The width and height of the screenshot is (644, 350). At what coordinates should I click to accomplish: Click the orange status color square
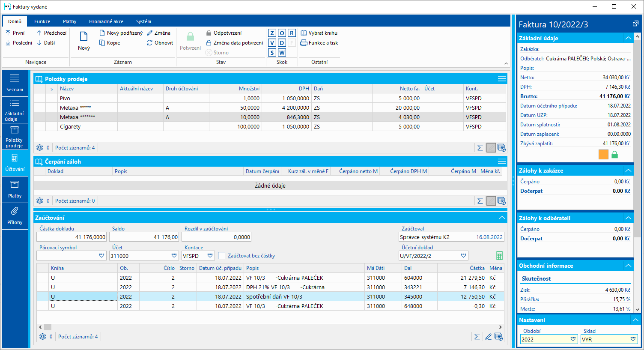point(603,155)
